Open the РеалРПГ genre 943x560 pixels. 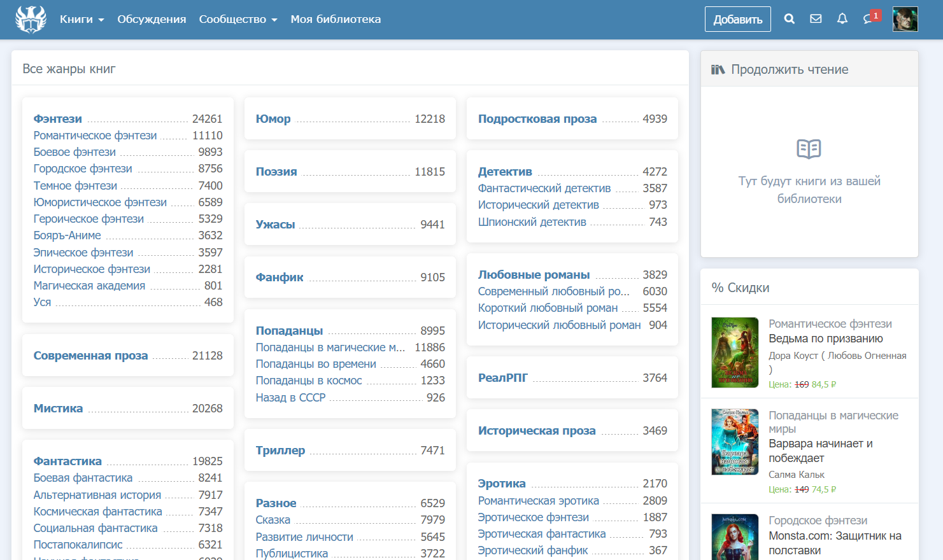[503, 378]
